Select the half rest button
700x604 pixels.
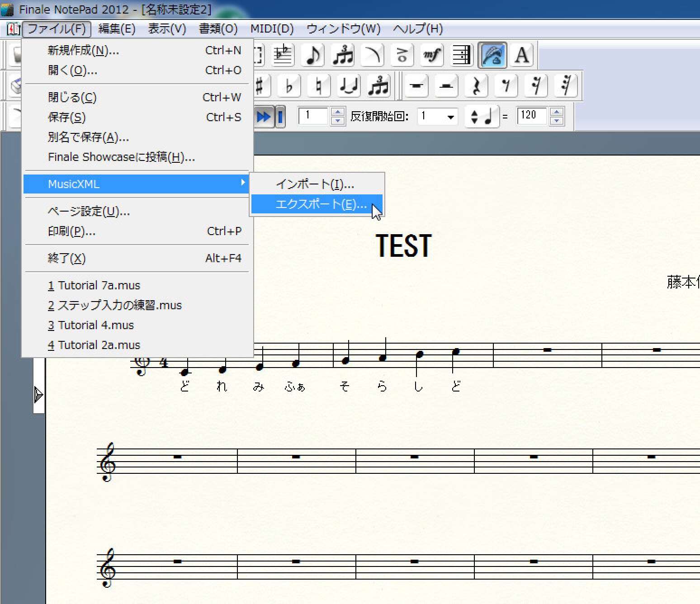pyautogui.click(x=446, y=85)
